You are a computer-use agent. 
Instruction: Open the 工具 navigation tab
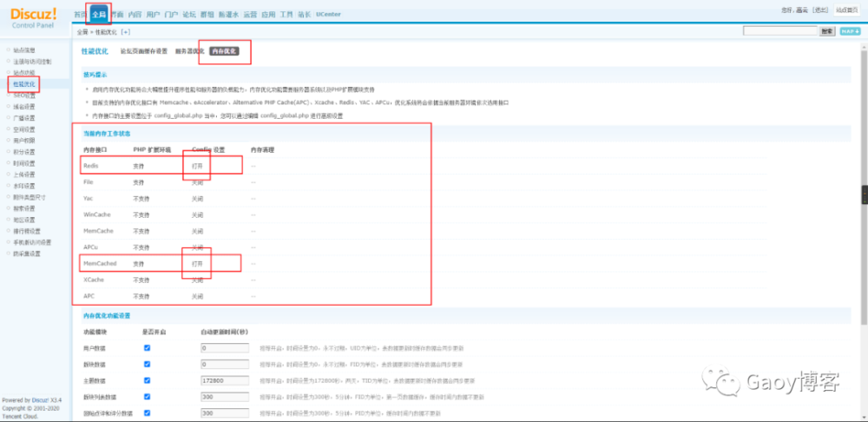point(286,15)
